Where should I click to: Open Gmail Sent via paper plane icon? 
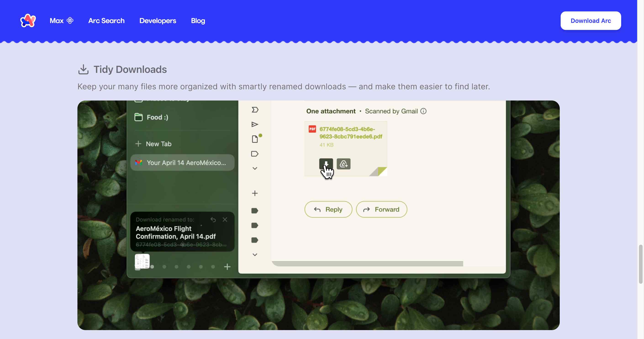[255, 124]
